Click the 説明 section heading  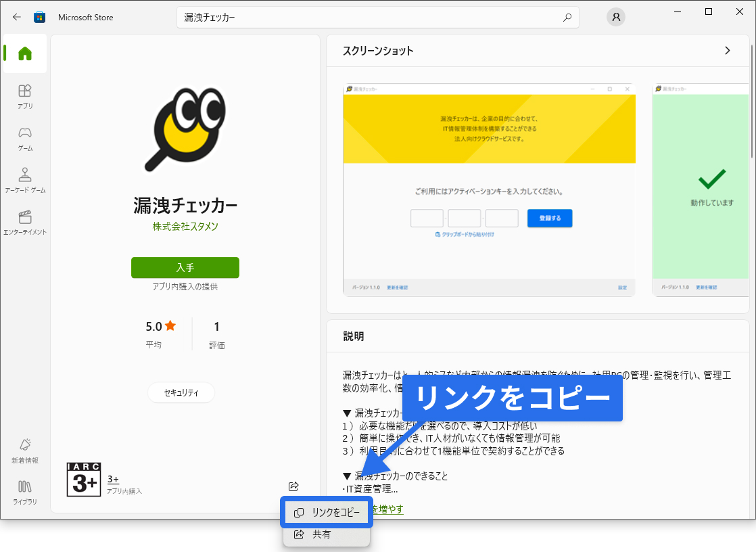[x=354, y=336]
